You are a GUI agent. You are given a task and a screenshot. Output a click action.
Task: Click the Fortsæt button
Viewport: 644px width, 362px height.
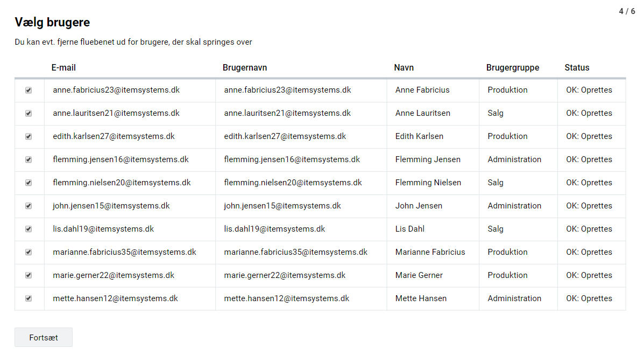click(x=44, y=338)
